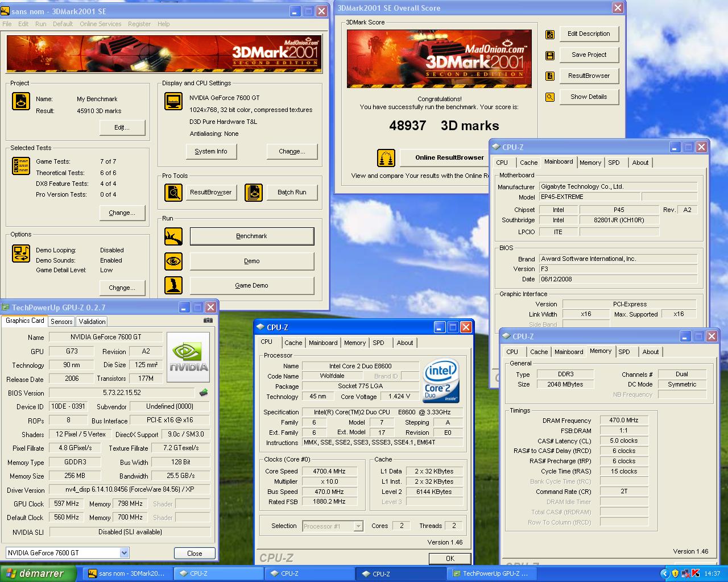Click the Demo eye icon
Viewport: 728px width, 582px height.
(173, 261)
